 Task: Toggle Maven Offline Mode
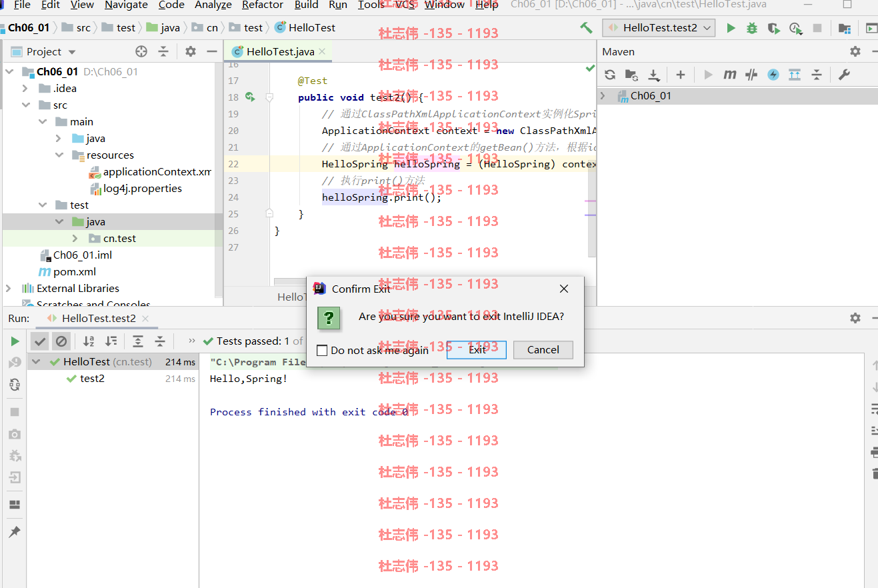coord(751,75)
